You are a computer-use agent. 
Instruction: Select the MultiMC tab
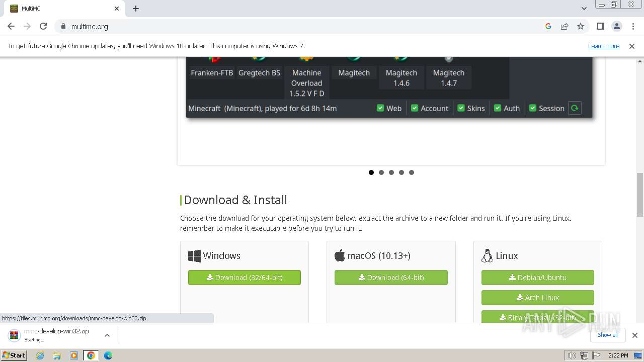click(x=64, y=9)
